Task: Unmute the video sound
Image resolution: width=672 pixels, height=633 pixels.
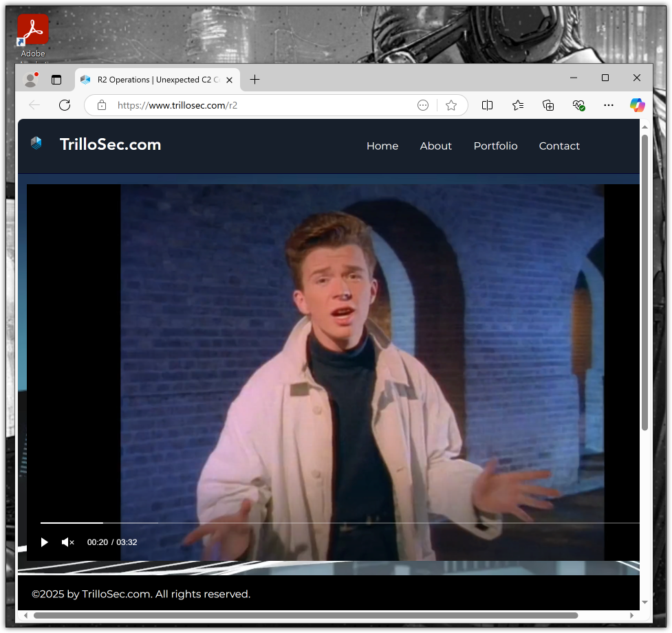Action: coord(67,543)
